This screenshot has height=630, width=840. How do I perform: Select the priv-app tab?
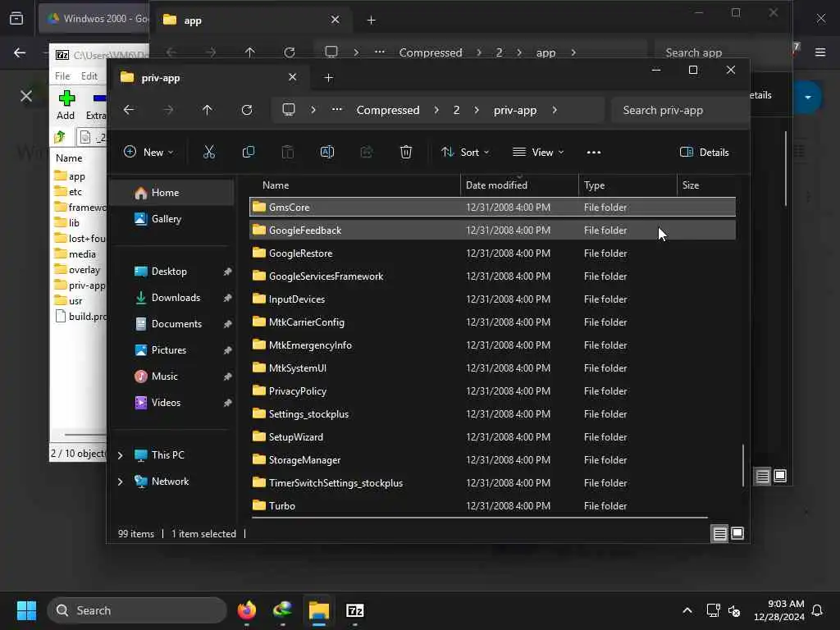pyautogui.click(x=209, y=78)
